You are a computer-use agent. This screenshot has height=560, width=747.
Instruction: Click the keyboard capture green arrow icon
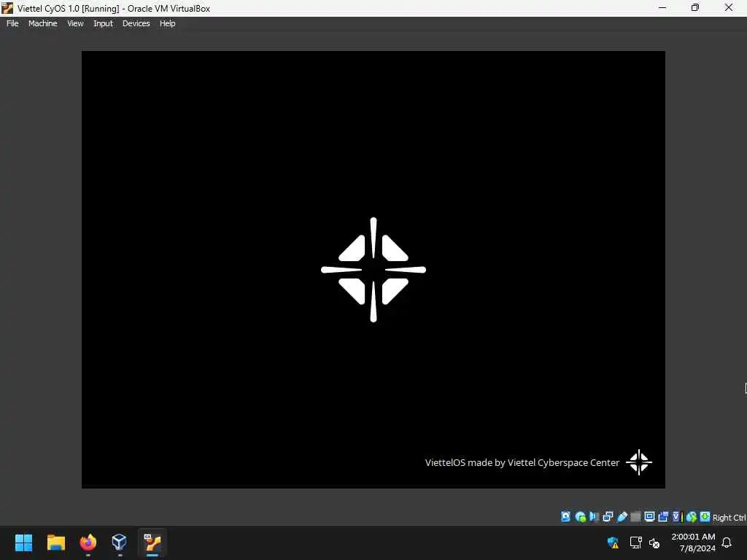click(705, 517)
